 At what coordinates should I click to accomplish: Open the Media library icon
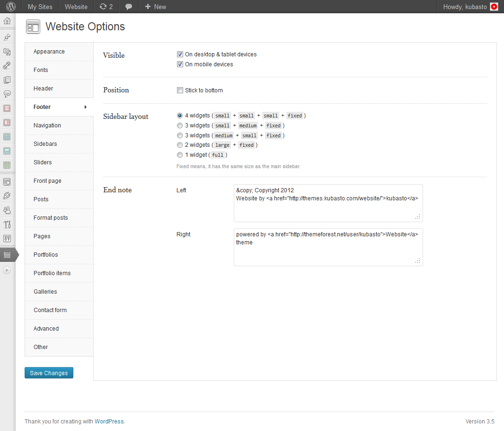point(7,52)
